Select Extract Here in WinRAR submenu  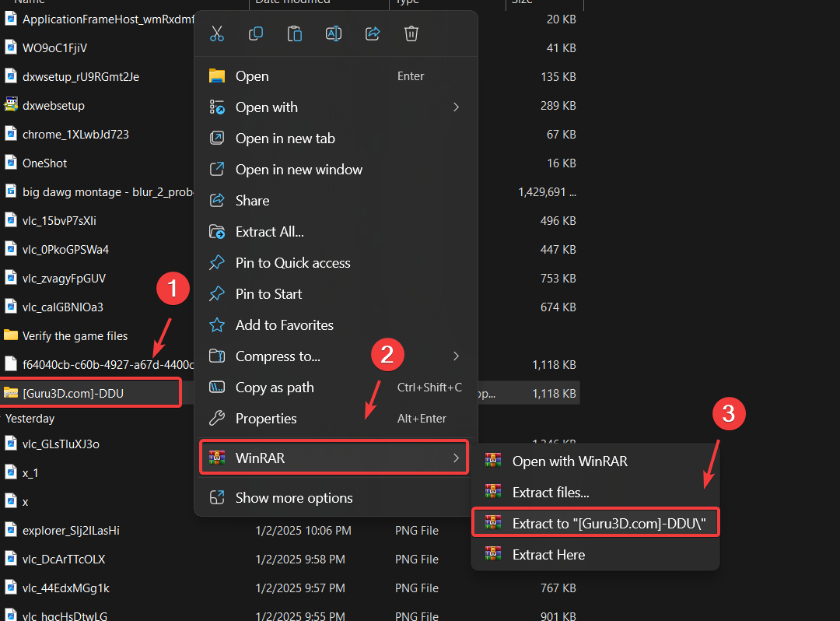point(548,555)
